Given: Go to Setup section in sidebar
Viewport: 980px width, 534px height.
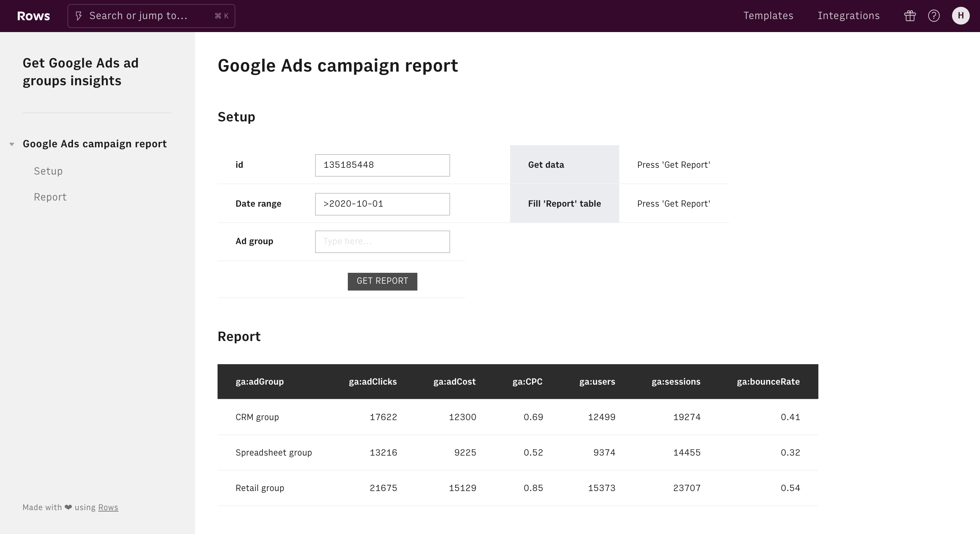Looking at the screenshot, I should pyautogui.click(x=48, y=171).
